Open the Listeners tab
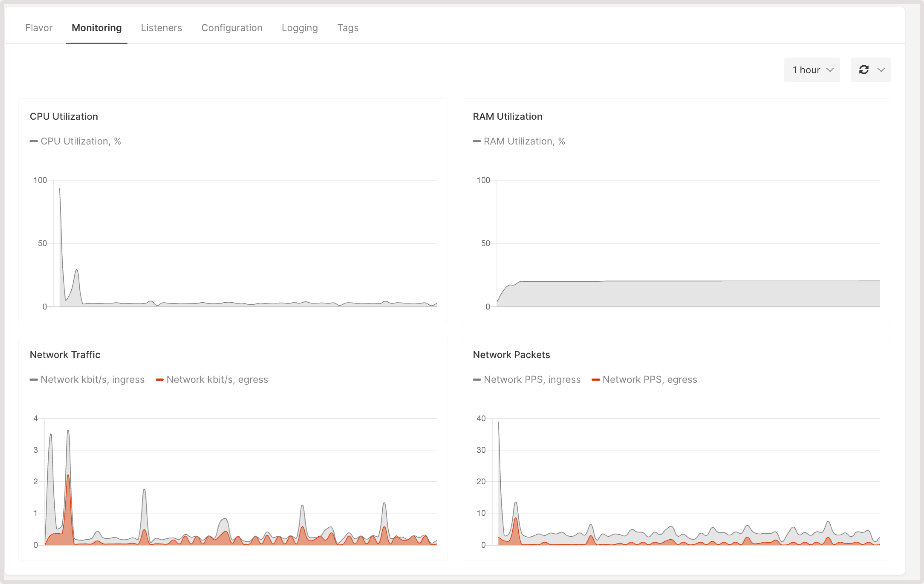 [161, 28]
